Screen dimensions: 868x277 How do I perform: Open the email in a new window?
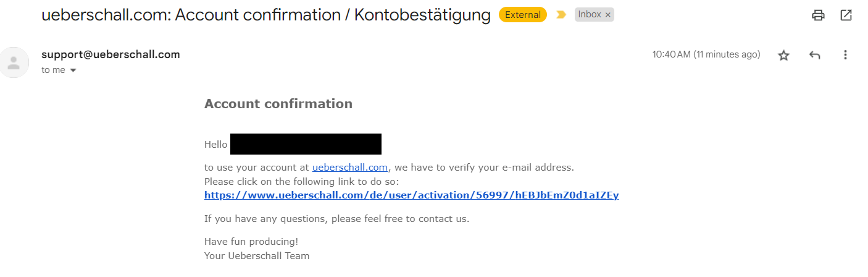point(846,15)
